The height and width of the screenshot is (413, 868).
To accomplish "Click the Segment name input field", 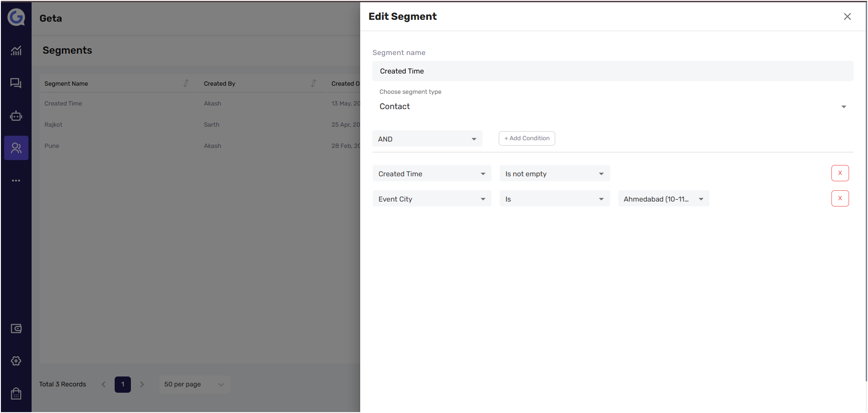I will pos(613,71).
